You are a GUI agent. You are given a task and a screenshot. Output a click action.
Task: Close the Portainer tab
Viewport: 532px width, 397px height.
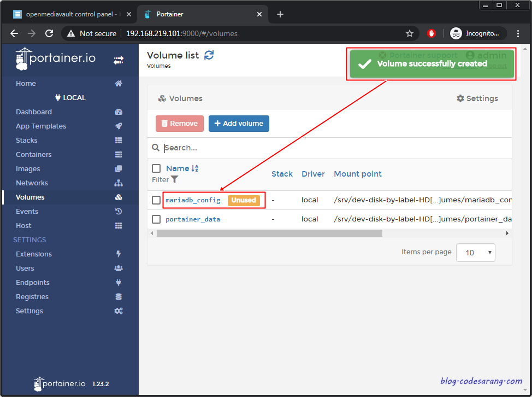click(x=259, y=14)
